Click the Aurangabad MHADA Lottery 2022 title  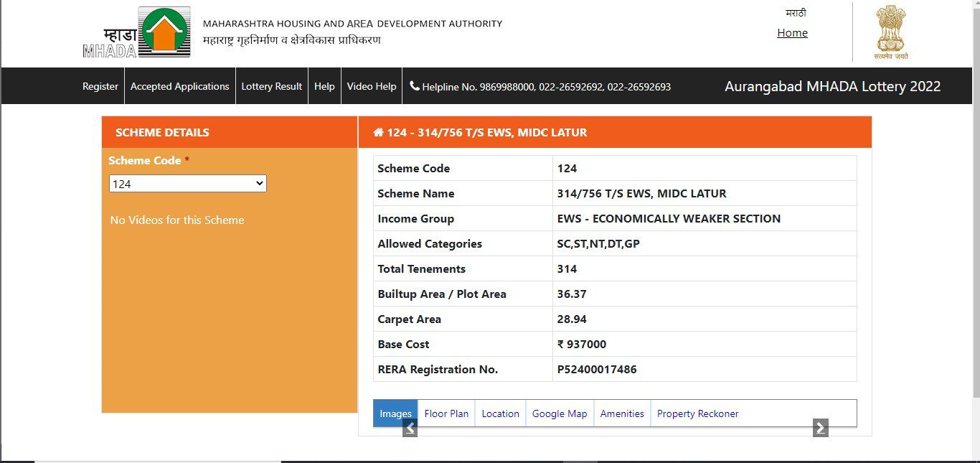832,86
